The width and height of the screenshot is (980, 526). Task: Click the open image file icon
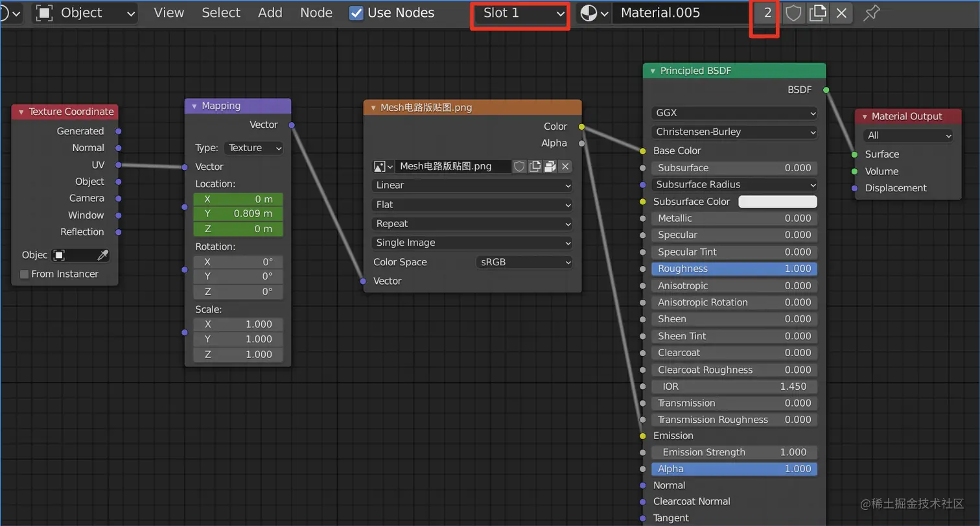tap(550, 167)
